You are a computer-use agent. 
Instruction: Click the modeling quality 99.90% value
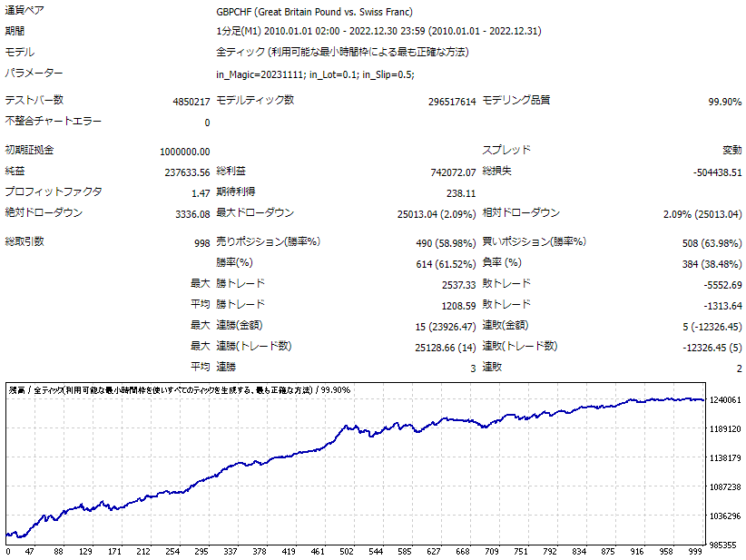point(724,102)
